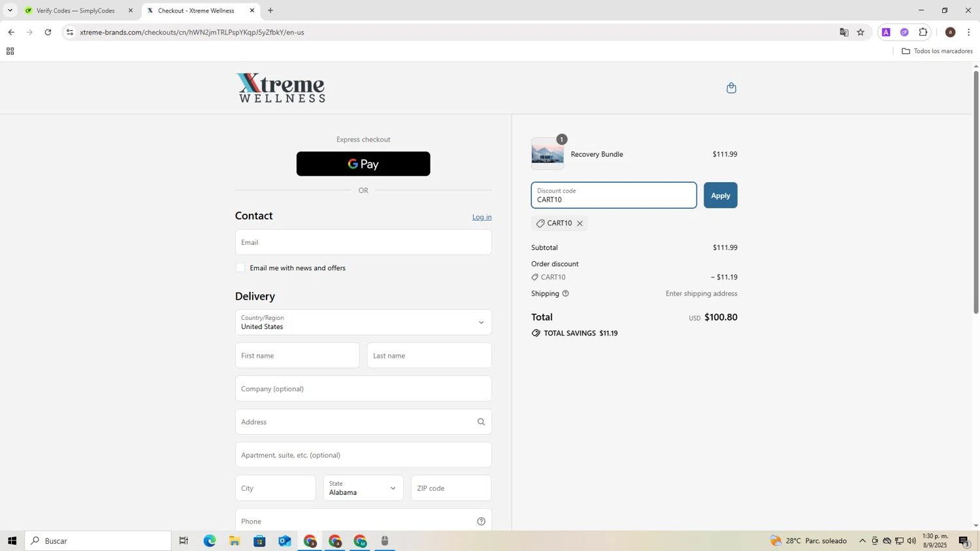
Task: Open Task View on the taskbar
Action: [184, 541]
